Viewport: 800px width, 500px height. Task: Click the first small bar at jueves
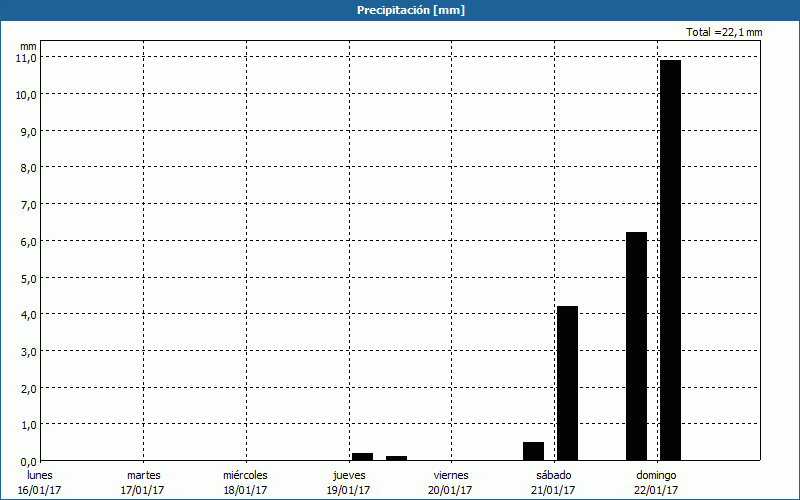click(362, 456)
